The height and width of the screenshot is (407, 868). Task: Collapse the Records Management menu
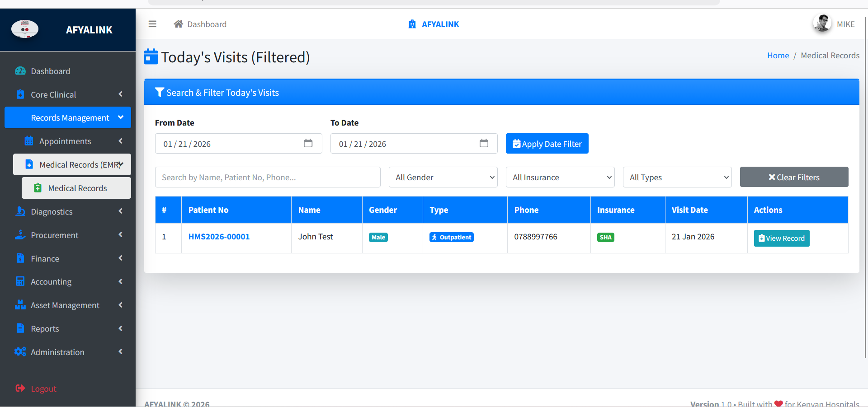(x=68, y=117)
